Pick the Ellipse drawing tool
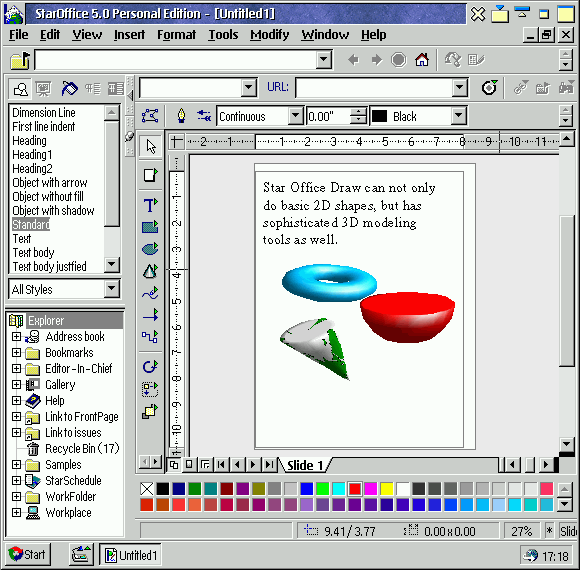580x570 pixels. pos(150,249)
